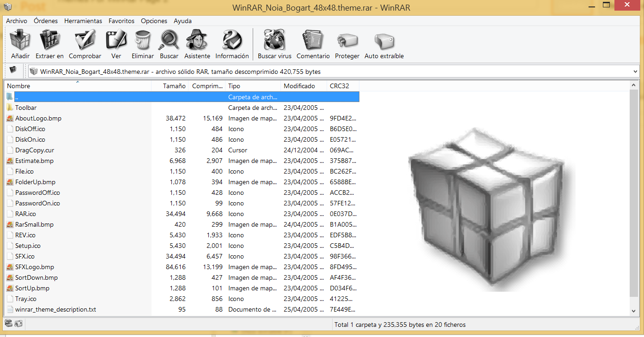Click the vertical scrollbar thumb
The width and height of the screenshot is (644, 337).
[634, 193]
